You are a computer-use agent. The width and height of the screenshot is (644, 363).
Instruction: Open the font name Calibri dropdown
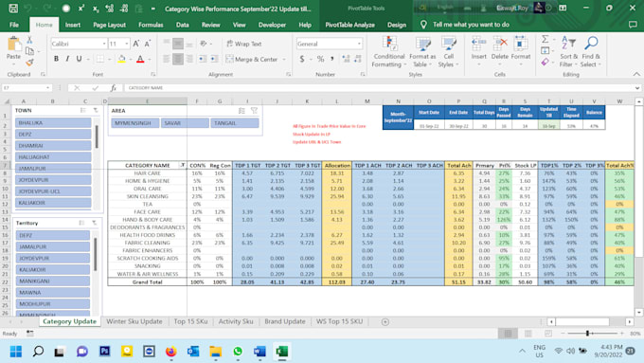[x=104, y=44]
